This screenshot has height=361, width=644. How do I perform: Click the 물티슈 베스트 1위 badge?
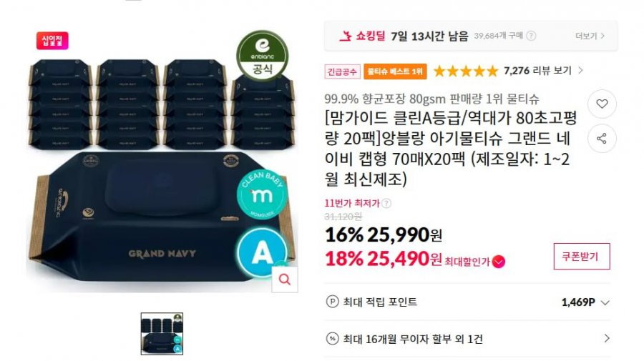tap(395, 71)
